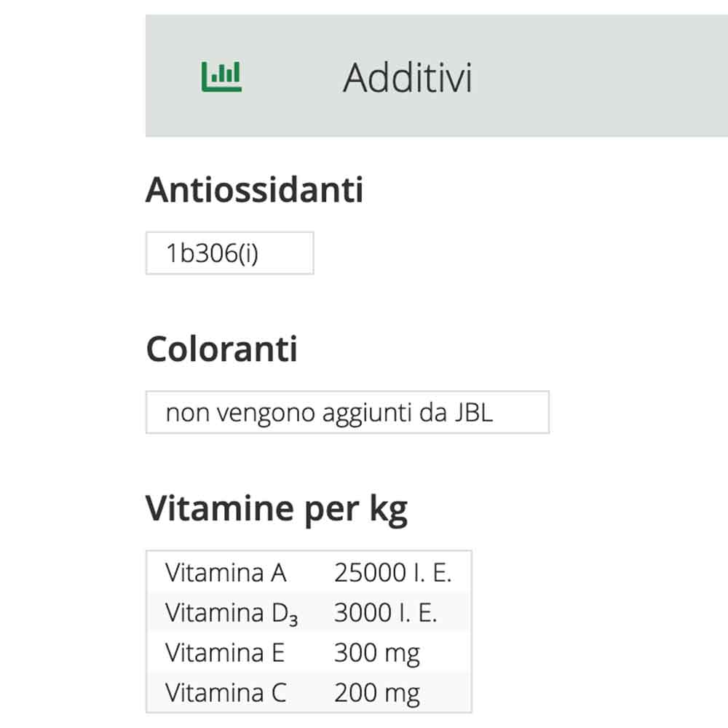Click the 25000 I. E. value

point(393,573)
